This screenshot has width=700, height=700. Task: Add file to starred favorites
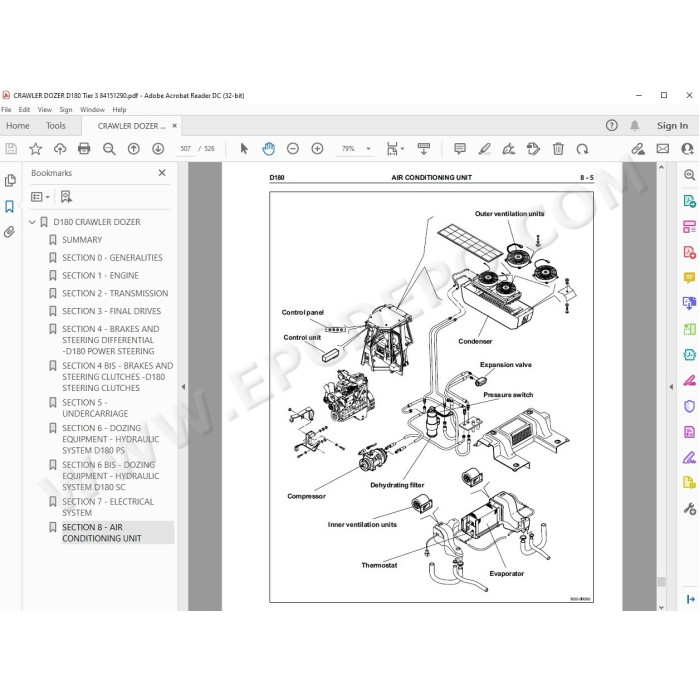35,149
